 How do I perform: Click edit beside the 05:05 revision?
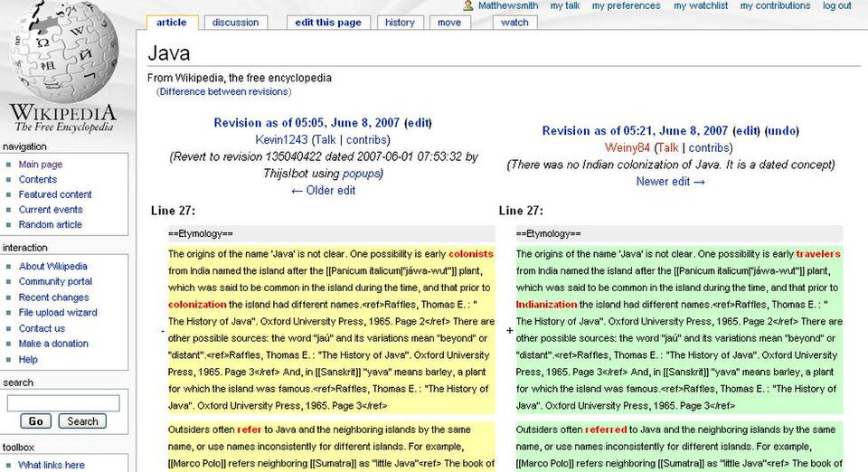[x=418, y=123]
